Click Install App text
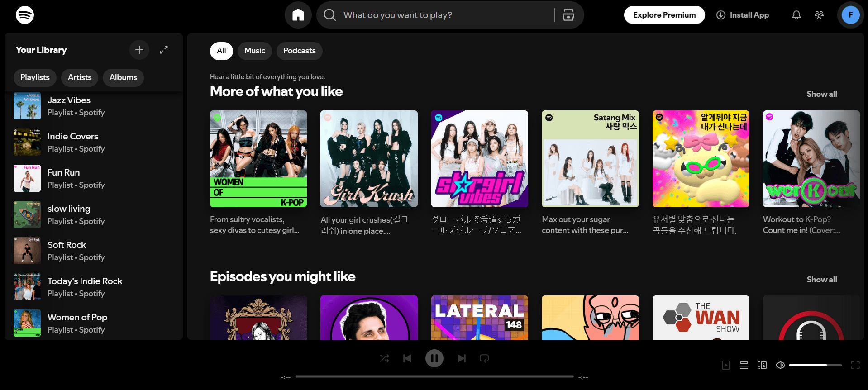 coord(749,15)
